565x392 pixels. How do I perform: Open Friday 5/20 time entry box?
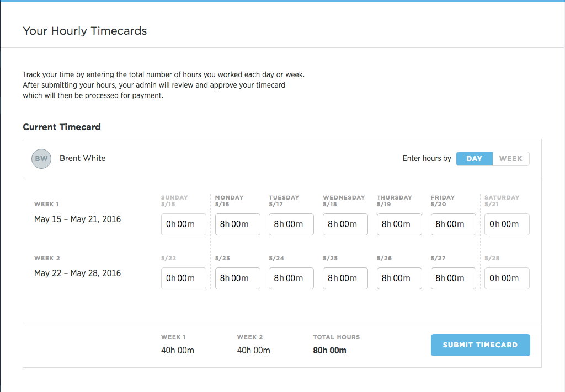[453, 224]
